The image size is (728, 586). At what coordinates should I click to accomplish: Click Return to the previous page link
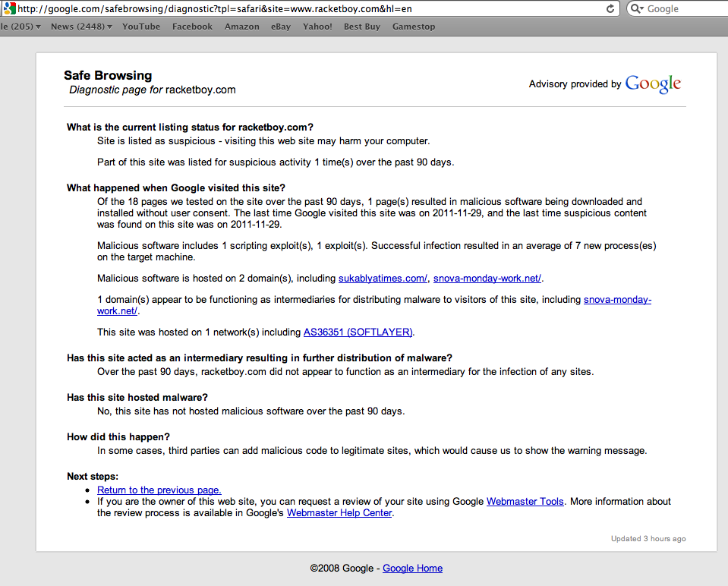coord(159,490)
